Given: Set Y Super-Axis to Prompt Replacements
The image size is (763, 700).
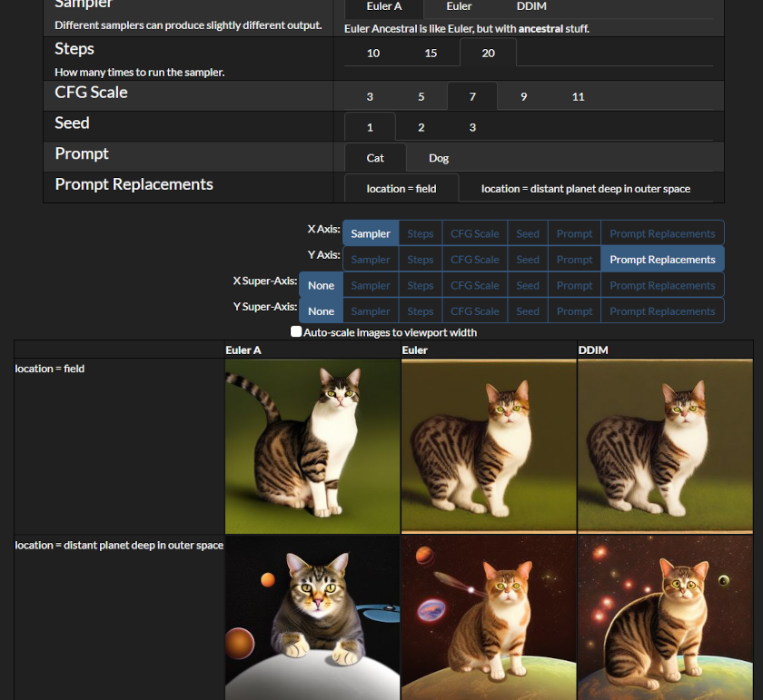Looking at the screenshot, I should tap(663, 311).
